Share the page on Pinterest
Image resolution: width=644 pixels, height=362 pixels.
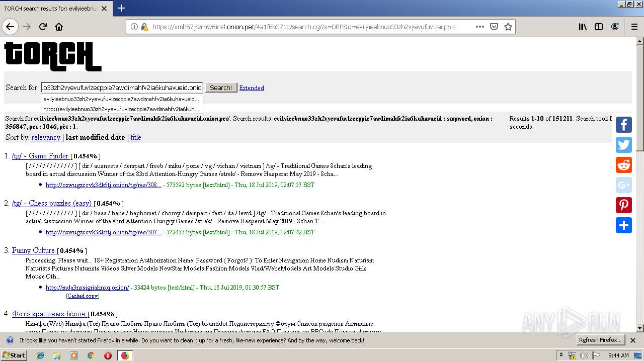point(624,205)
